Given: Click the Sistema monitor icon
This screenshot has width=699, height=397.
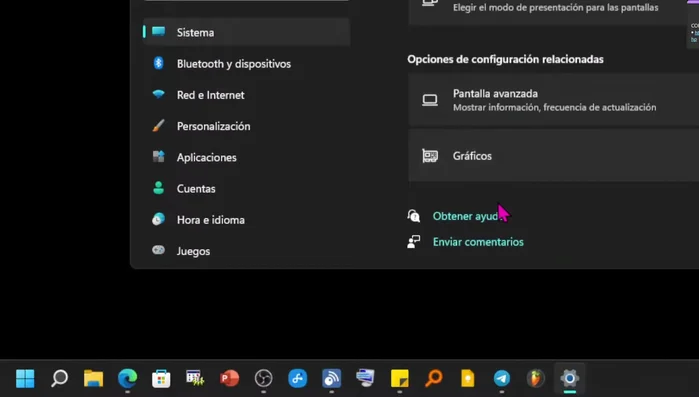Looking at the screenshot, I should [x=158, y=31].
